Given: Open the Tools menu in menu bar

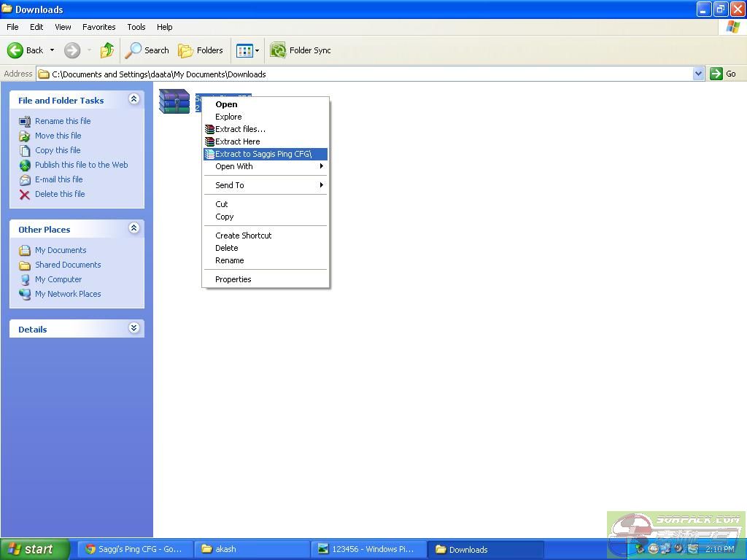Looking at the screenshot, I should 136,27.
